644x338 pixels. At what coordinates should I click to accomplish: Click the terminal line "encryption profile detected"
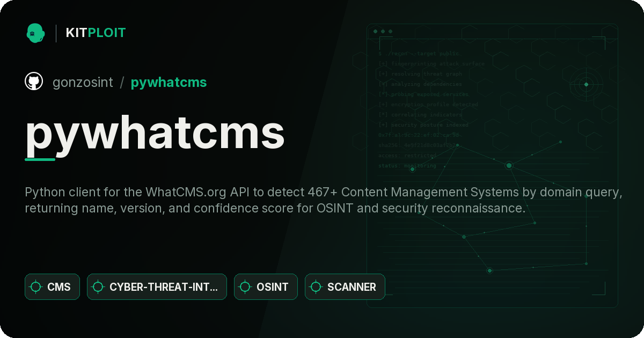tap(428, 105)
